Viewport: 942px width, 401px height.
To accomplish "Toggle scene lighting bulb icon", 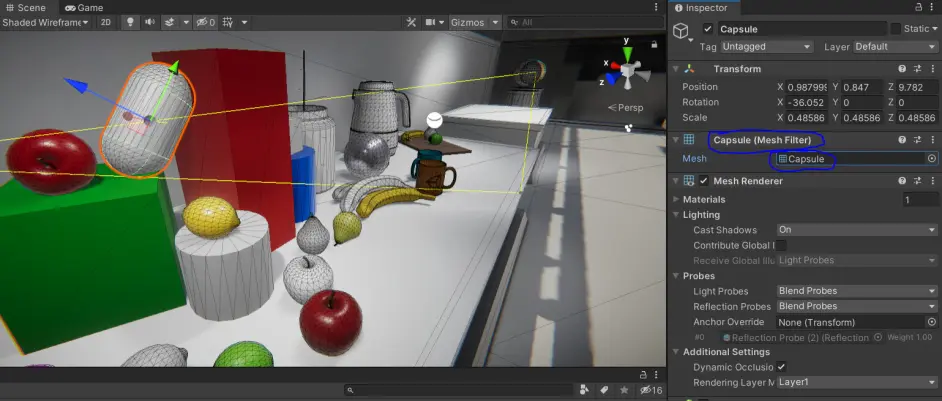I will 129,22.
